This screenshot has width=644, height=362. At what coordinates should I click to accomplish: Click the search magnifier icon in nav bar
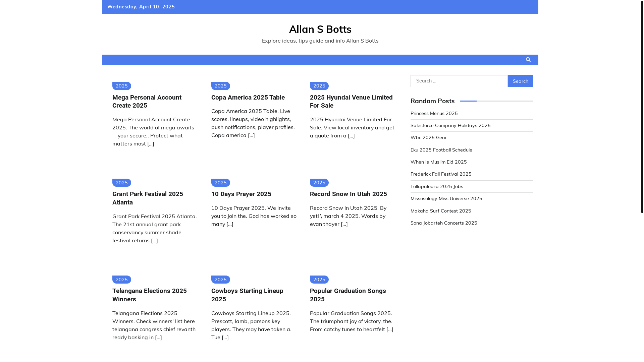click(528, 60)
